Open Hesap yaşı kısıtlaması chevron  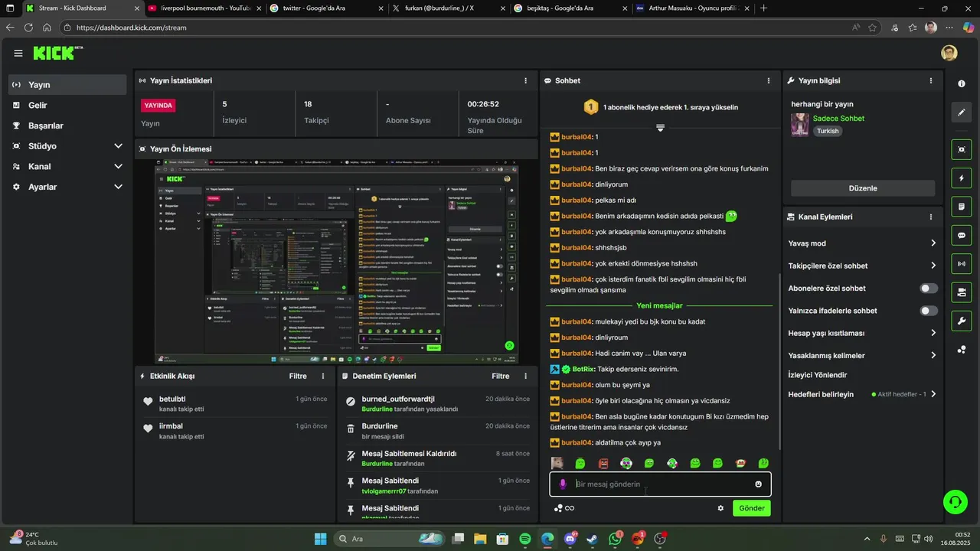pos(933,333)
